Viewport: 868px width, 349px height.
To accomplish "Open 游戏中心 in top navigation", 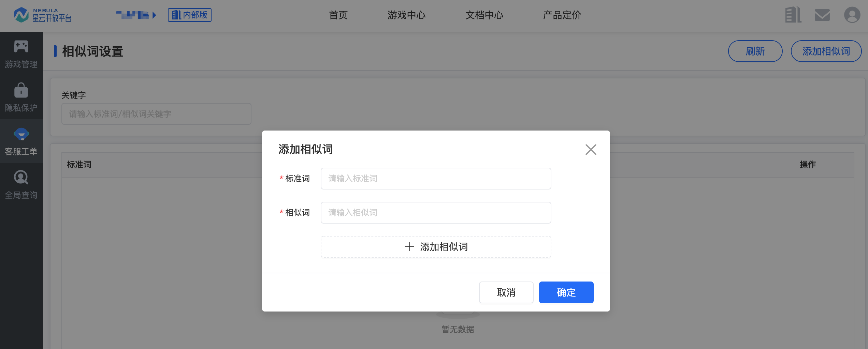I will [407, 15].
